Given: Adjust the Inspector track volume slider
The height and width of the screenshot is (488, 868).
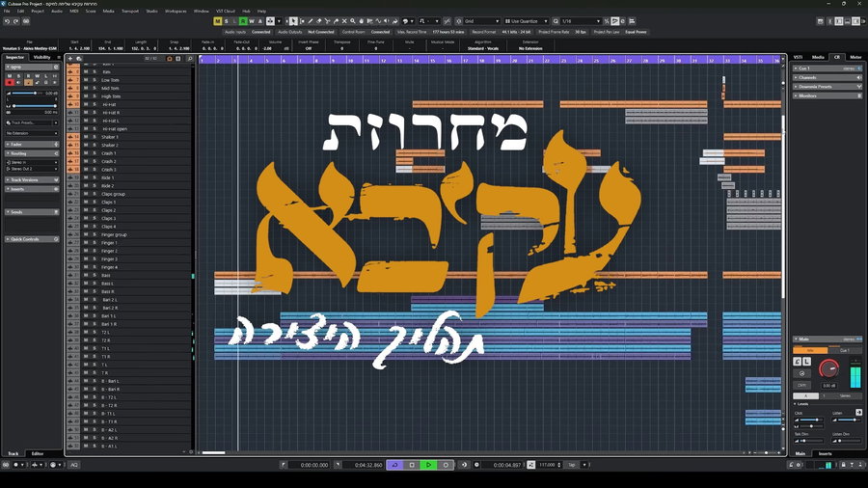Looking at the screenshot, I should click(37, 94).
